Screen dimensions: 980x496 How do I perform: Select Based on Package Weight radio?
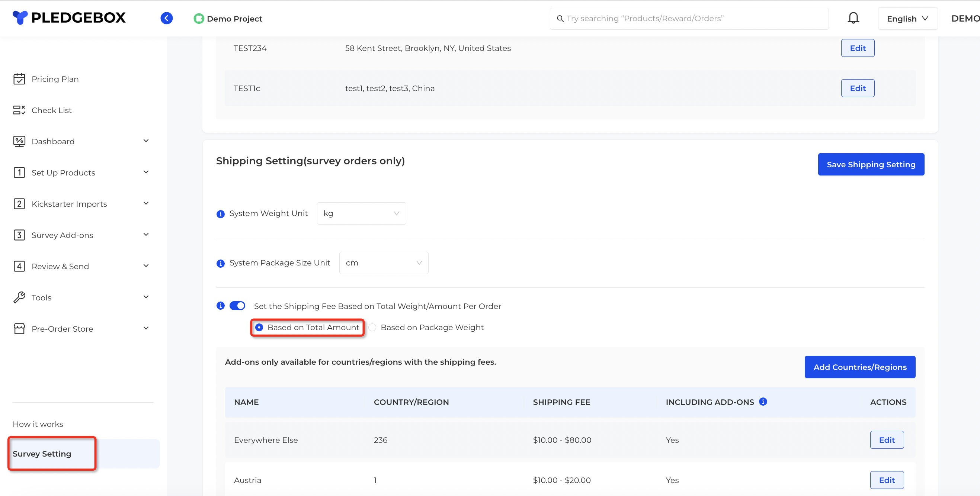(372, 327)
